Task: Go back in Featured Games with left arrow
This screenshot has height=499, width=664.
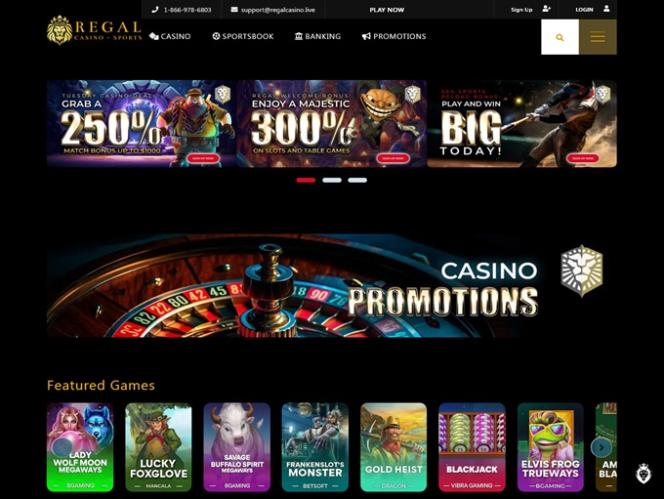Action: pyautogui.click(x=62, y=447)
